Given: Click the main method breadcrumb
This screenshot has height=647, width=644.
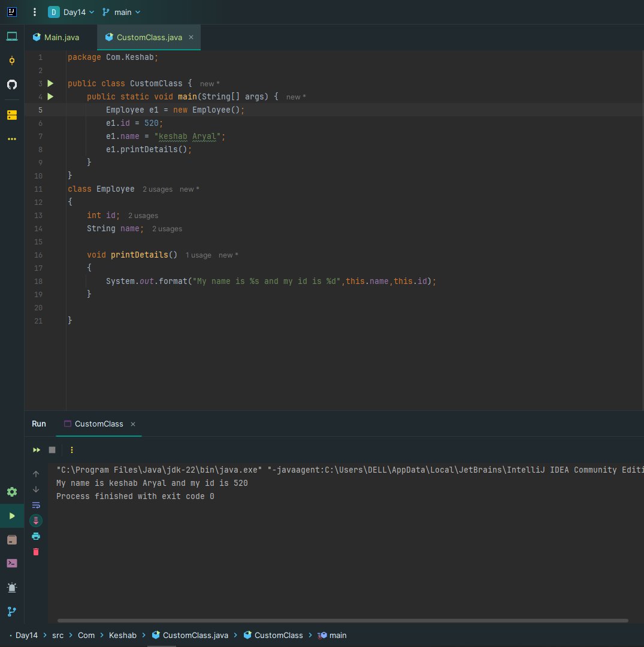Looking at the screenshot, I should click(332, 636).
